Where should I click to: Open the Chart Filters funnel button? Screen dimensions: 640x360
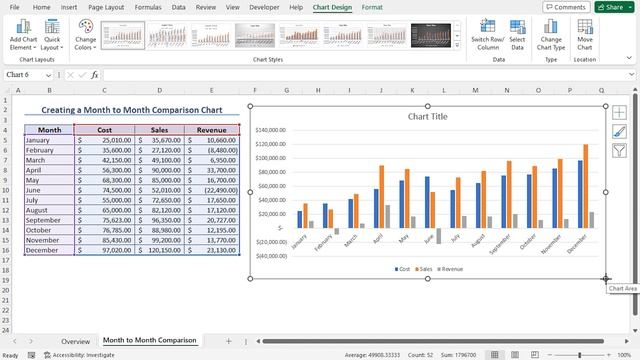coord(619,151)
